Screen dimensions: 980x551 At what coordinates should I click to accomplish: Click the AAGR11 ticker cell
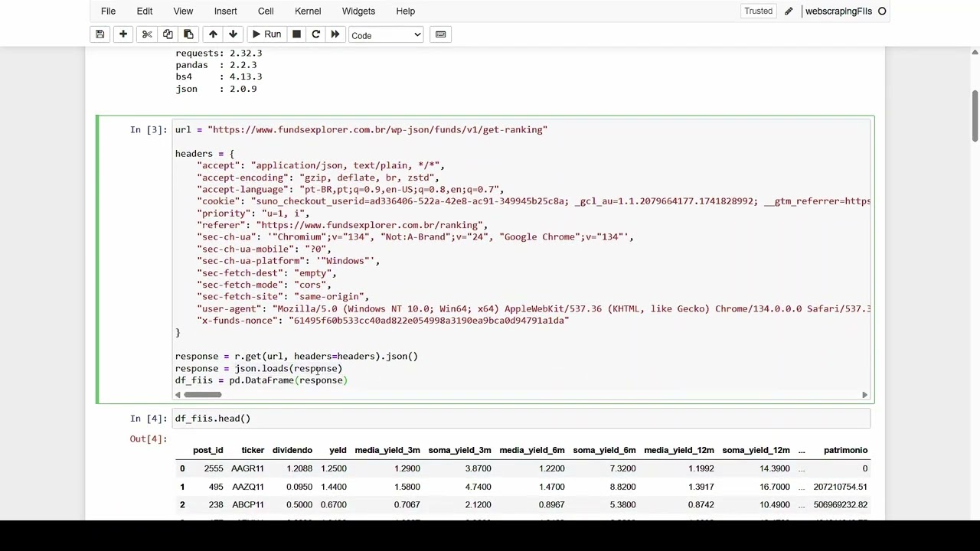coord(247,468)
